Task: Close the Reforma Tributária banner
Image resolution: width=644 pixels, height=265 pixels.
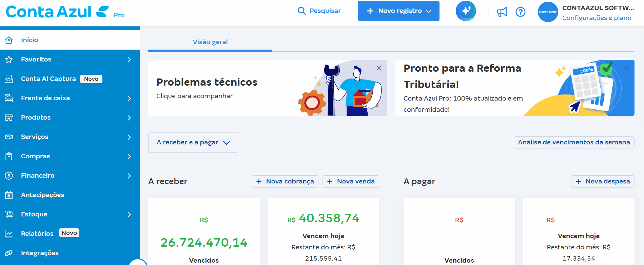Action: (x=626, y=68)
